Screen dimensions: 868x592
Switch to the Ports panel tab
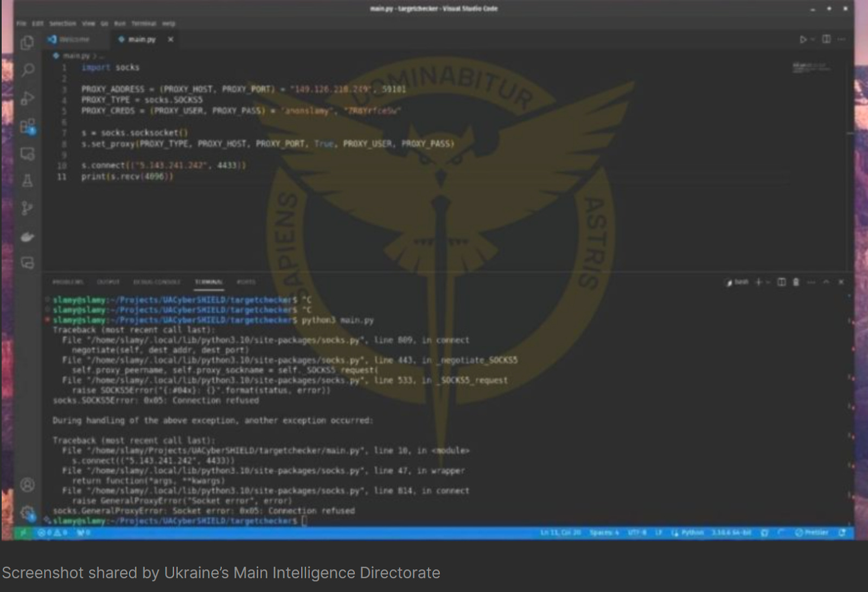[246, 282]
